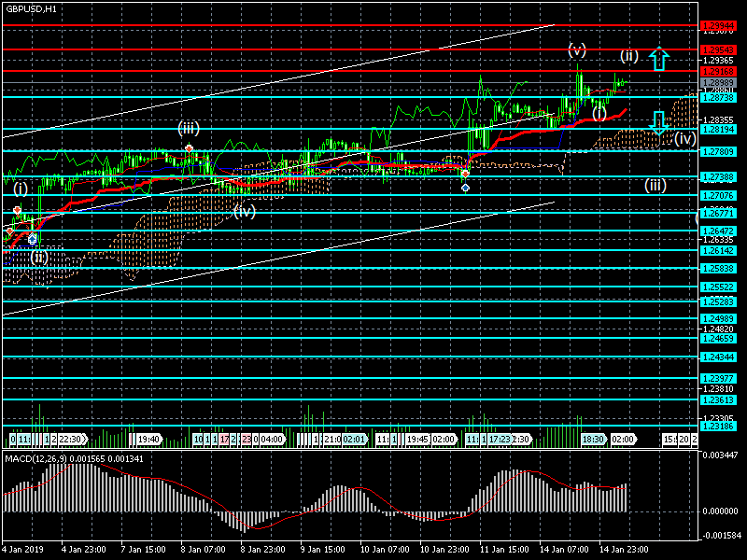Open the pink 23 event marker
Image resolution: width=747 pixels, height=560 pixels.
247,439
